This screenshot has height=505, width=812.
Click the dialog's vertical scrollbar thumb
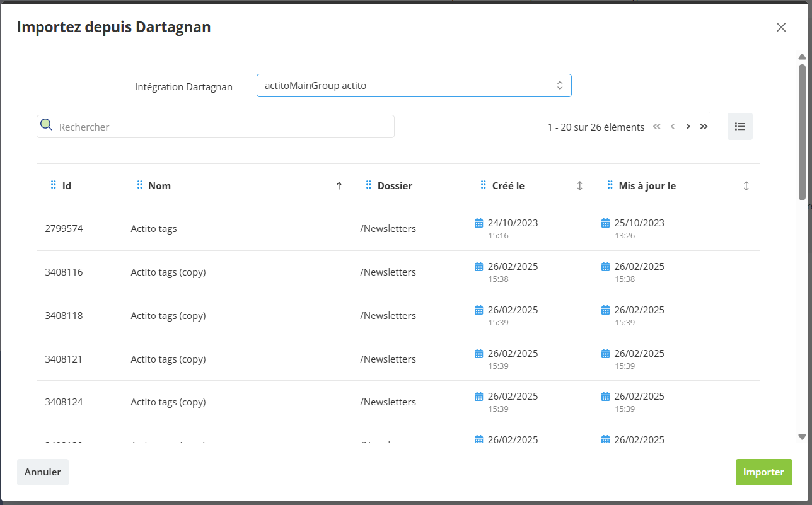coord(802,132)
